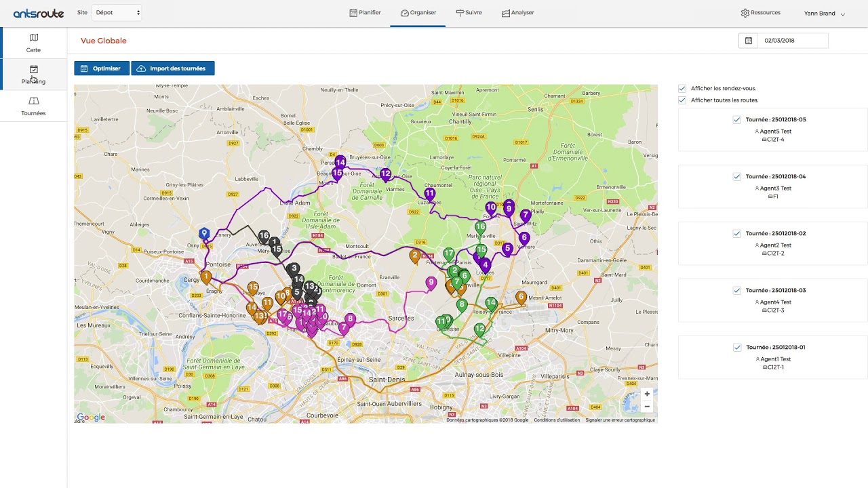
Task: Open the calendar icon beside the date
Action: point(749,41)
